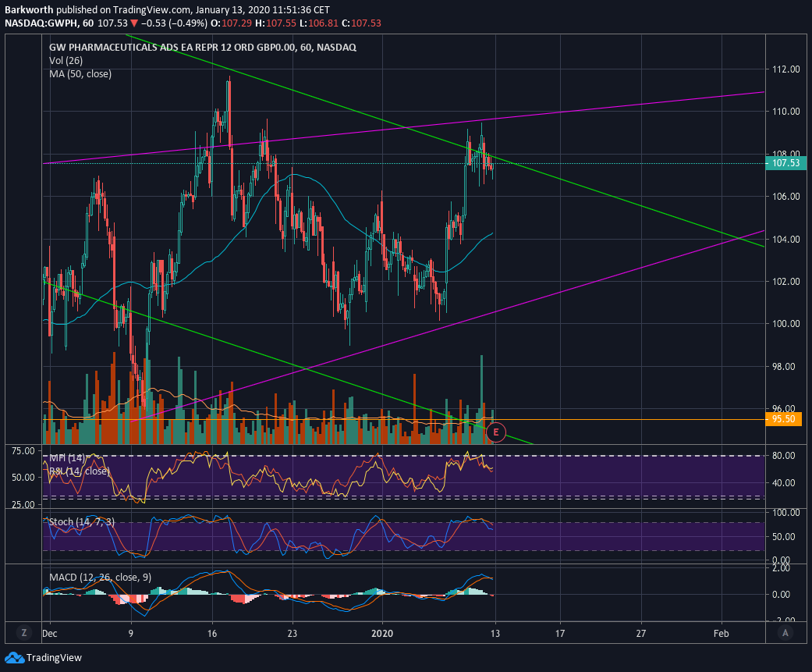The height and width of the screenshot is (672, 812).
Task: Select the 'Stoch (14, 7, 3)' label
Action: point(82,521)
